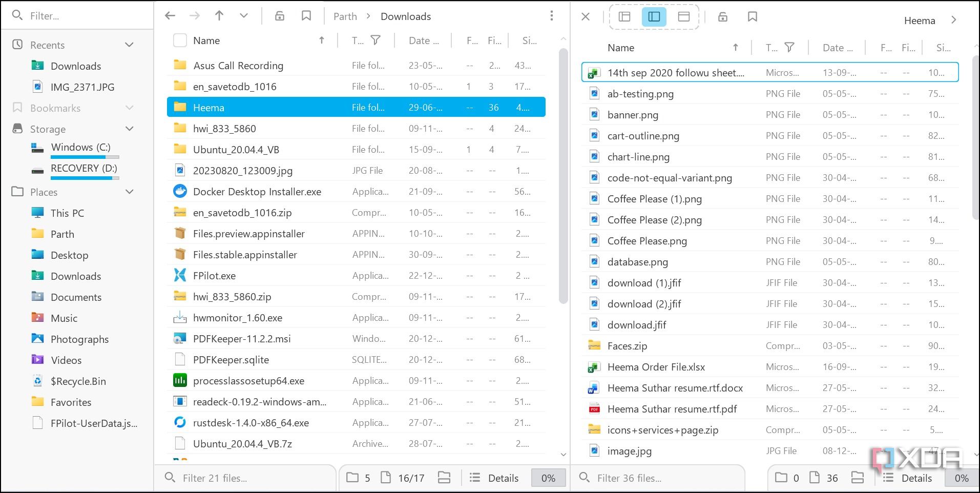The width and height of the screenshot is (980, 493).
Task: Click the Filter 36 files input box
Action: pos(661,478)
